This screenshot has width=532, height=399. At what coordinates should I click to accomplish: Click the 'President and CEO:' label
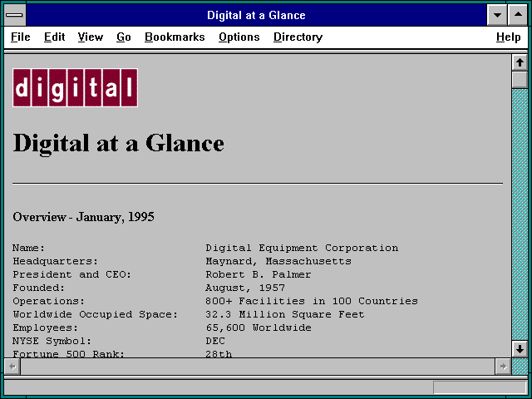tap(72, 274)
